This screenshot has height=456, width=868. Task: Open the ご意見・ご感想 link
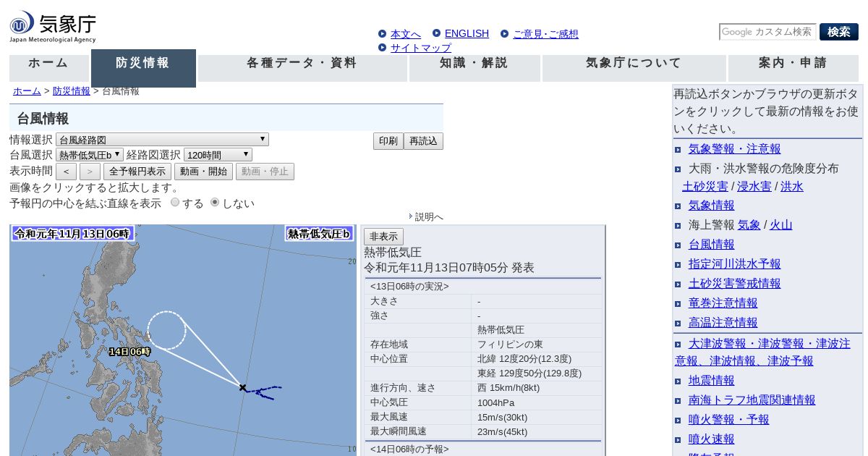(x=546, y=34)
